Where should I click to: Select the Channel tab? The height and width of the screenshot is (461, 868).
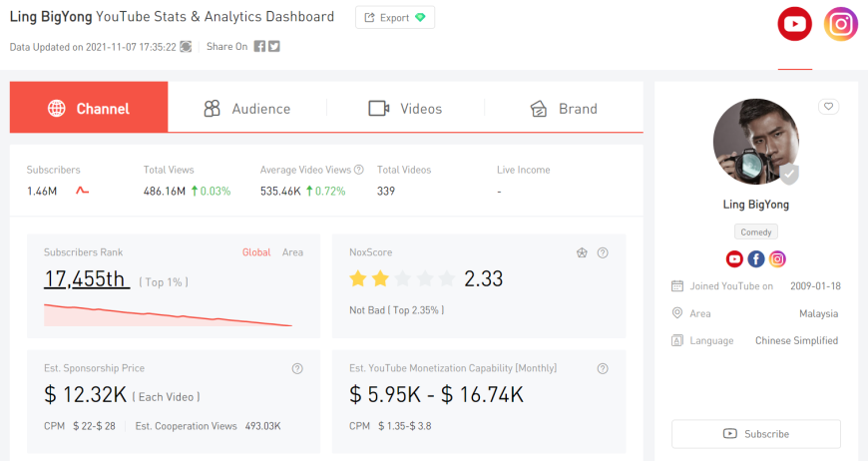(89, 108)
